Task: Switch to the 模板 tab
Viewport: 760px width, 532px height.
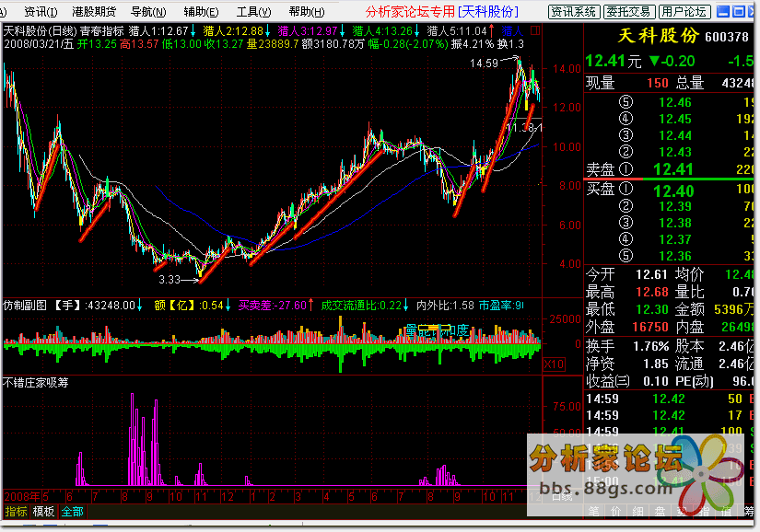Action: click(43, 511)
